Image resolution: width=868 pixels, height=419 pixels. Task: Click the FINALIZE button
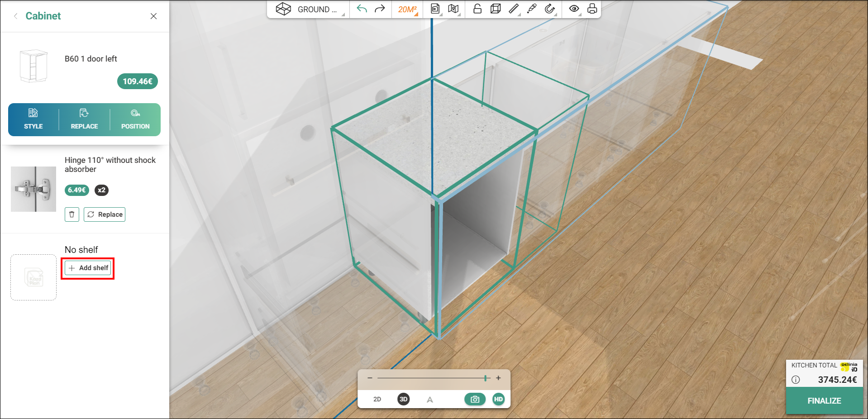click(x=824, y=401)
